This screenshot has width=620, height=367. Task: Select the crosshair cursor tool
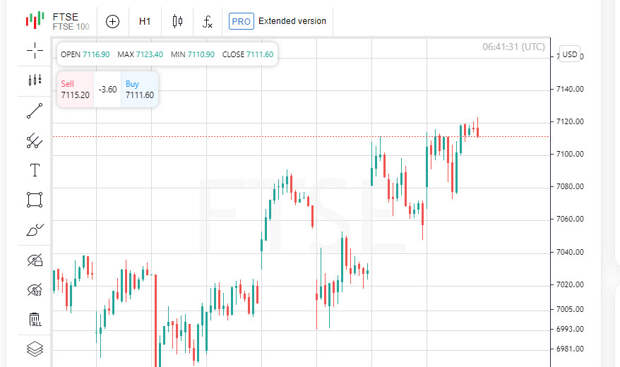[35, 51]
